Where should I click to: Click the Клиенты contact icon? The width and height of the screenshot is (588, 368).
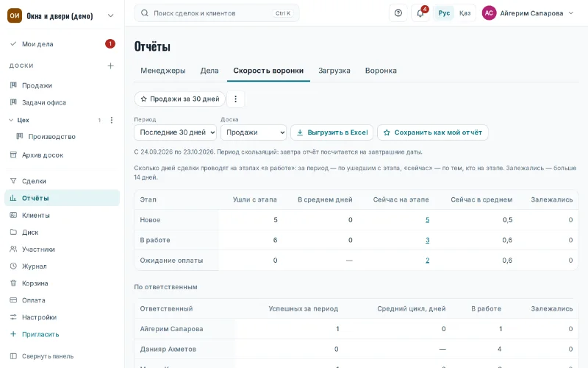click(x=13, y=215)
